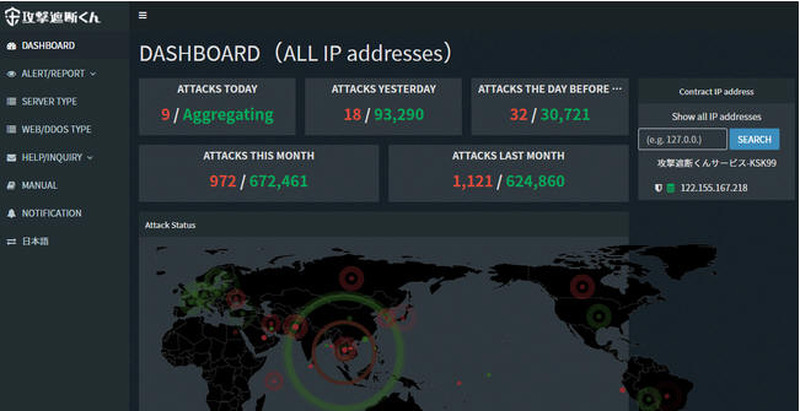Expand the HELP/INQUIRY submenu chevron
The image size is (800, 411).
tap(90, 158)
